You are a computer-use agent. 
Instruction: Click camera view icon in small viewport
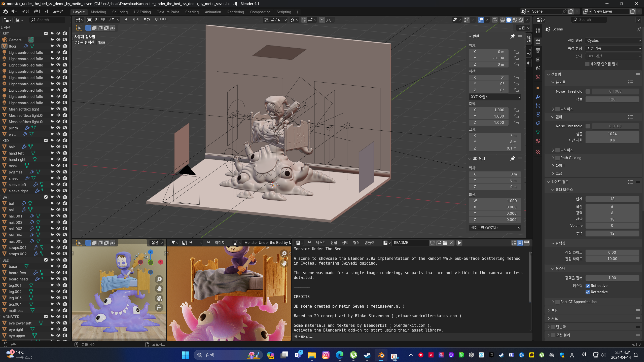pyautogui.click(x=159, y=298)
